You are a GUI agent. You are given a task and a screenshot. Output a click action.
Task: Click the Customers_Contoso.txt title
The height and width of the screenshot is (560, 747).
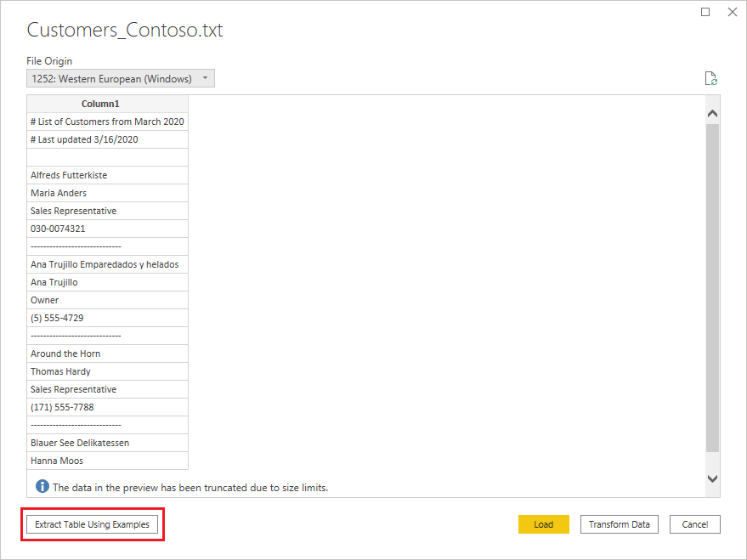tap(125, 30)
